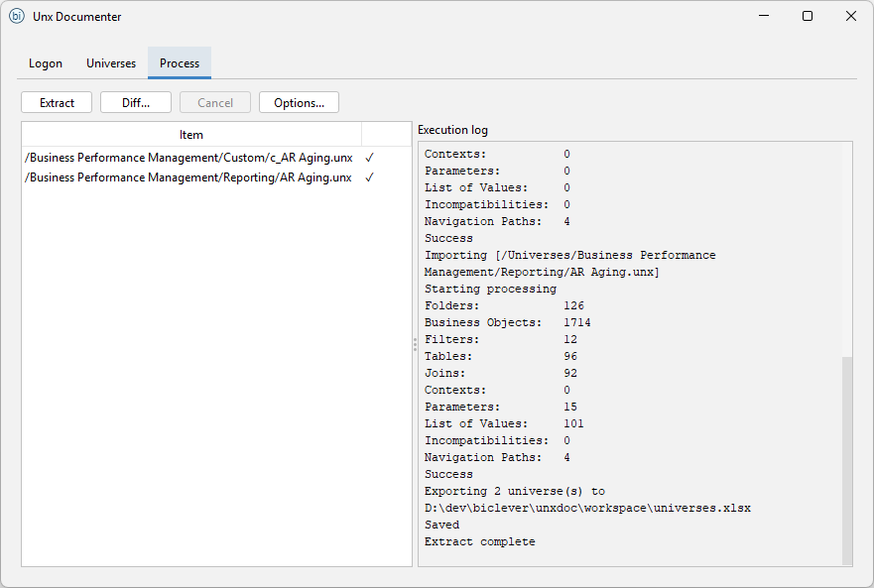Click the execution log scrollbar thumb

(847, 460)
